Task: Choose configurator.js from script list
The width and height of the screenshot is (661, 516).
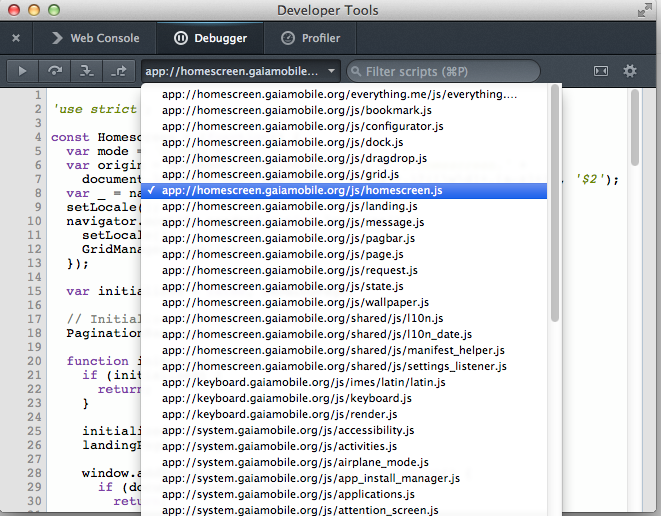Action: click(x=344, y=126)
